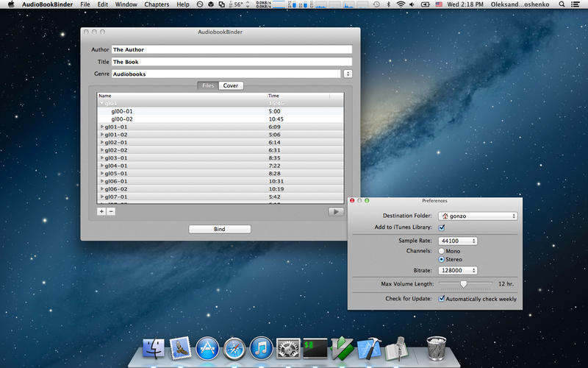Select the Mono channel option
Image resolution: width=588 pixels, height=368 pixels.
coord(442,251)
